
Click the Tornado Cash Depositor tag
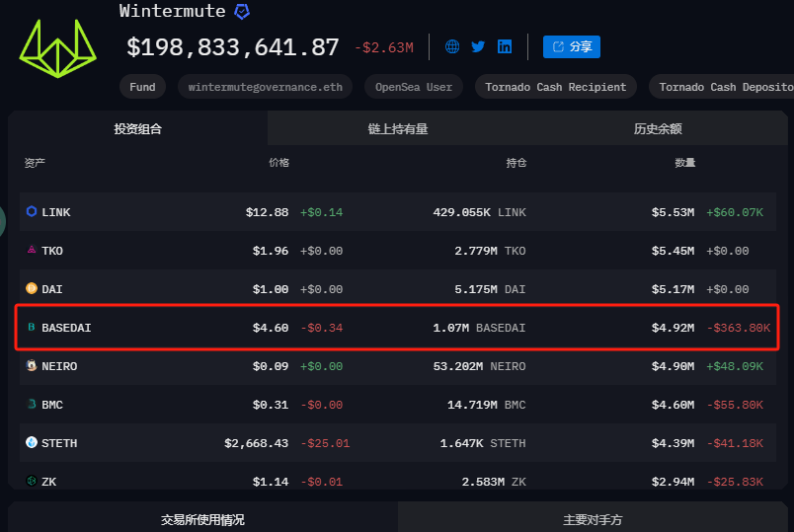(722, 87)
